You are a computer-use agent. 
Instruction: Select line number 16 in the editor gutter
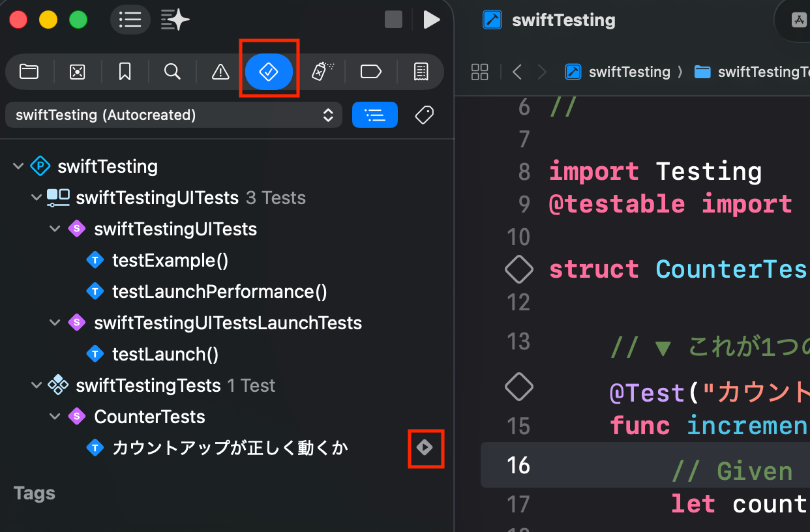[517, 465]
